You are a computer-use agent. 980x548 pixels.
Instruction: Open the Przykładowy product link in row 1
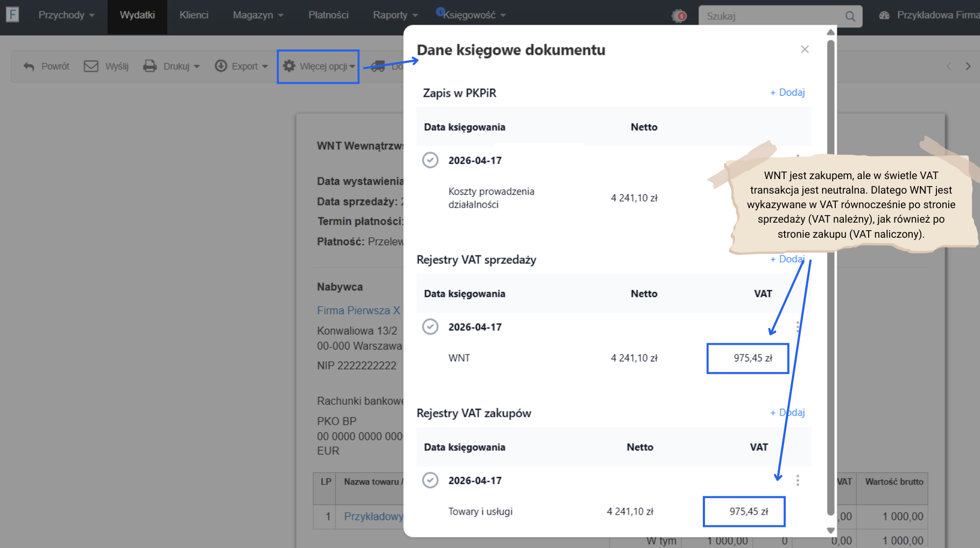click(x=373, y=516)
